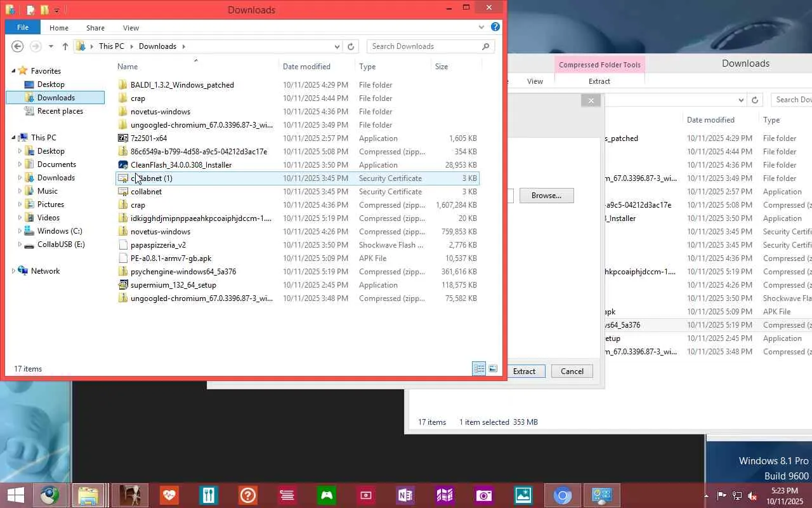This screenshot has width=812, height=508.
Task: Open the Recent locations dropdown beside Forward
Action: (51, 46)
